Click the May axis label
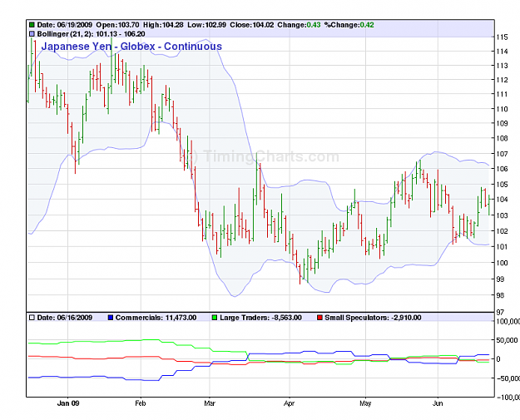 pos(365,403)
